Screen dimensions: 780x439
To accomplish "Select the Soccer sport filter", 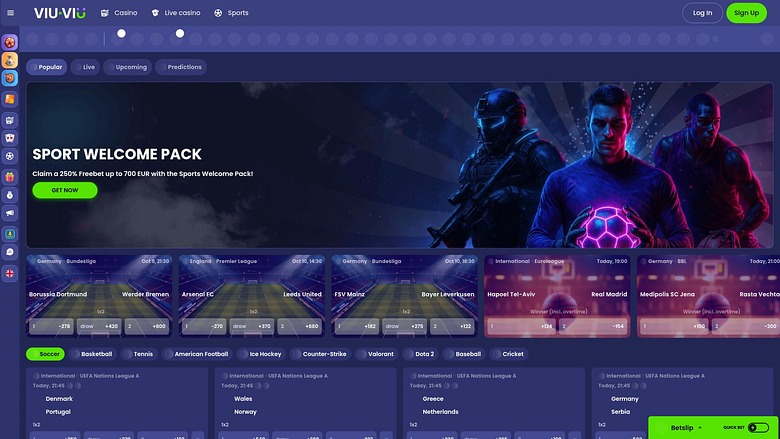I will [45, 354].
